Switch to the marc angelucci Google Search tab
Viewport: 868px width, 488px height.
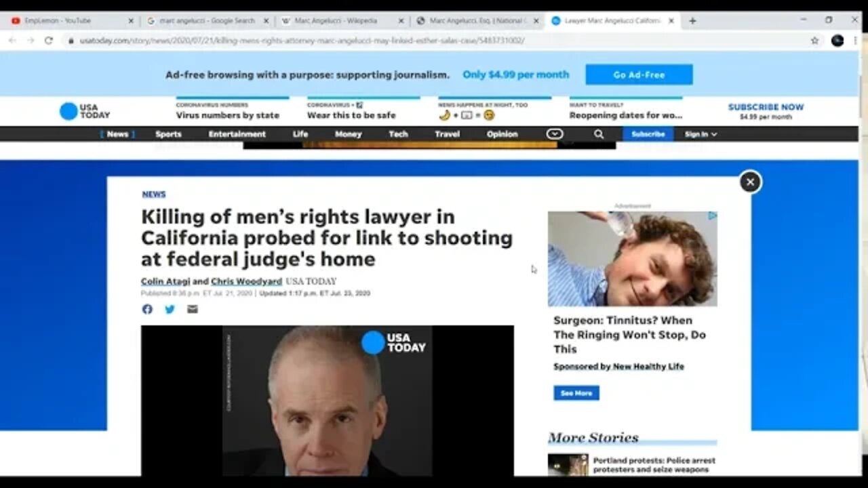(206, 21)
